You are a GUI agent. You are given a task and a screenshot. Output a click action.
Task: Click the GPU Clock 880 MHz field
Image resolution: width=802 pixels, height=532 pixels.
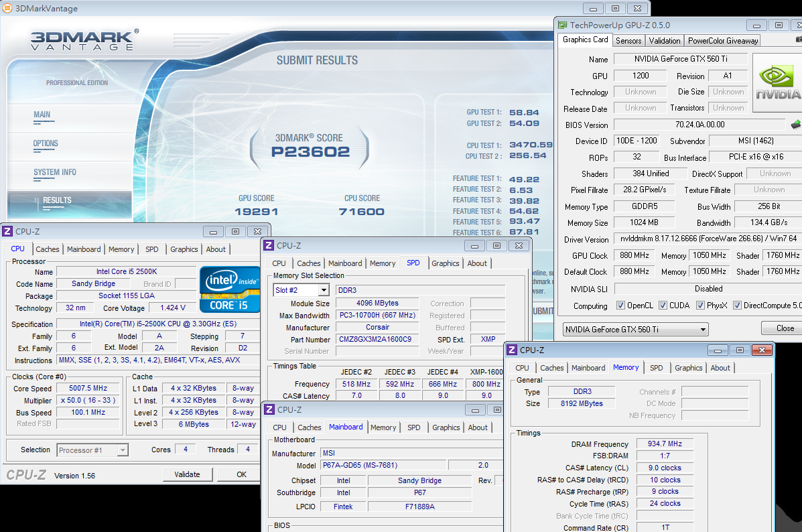pyautogui.click(x=634, y=255)
